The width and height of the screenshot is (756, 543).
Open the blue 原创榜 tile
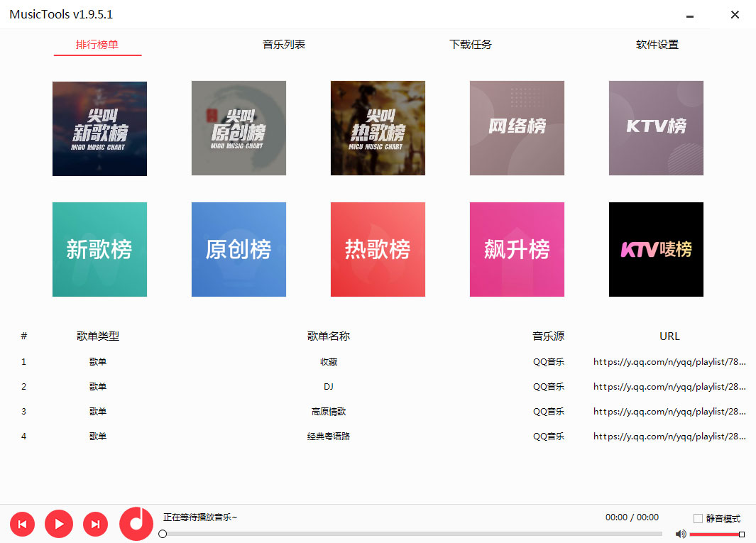tap(239, 249)
